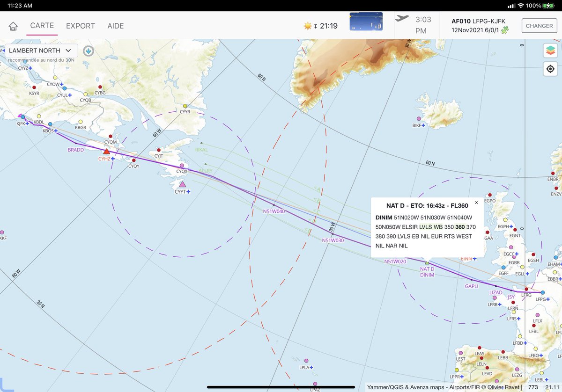Tap the EGPO airport marker

(489, 195)
